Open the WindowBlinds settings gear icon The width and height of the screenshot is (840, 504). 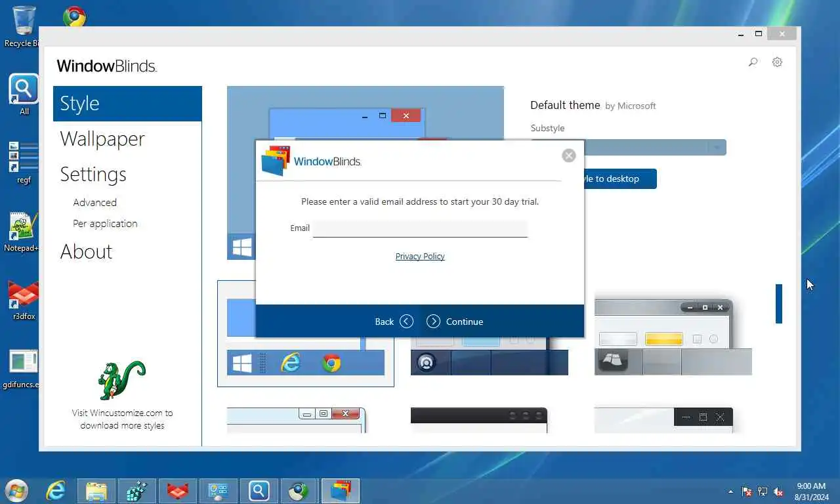coord(777,62)
